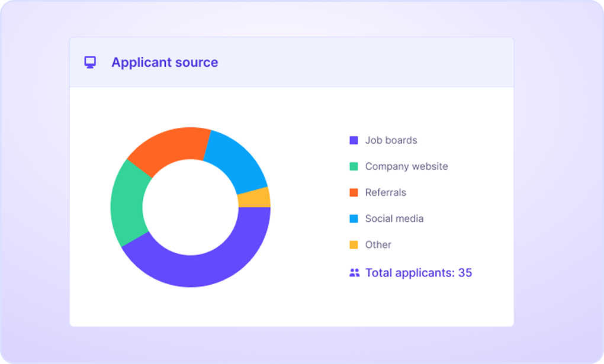Select the Other legend label

point(378,244)
